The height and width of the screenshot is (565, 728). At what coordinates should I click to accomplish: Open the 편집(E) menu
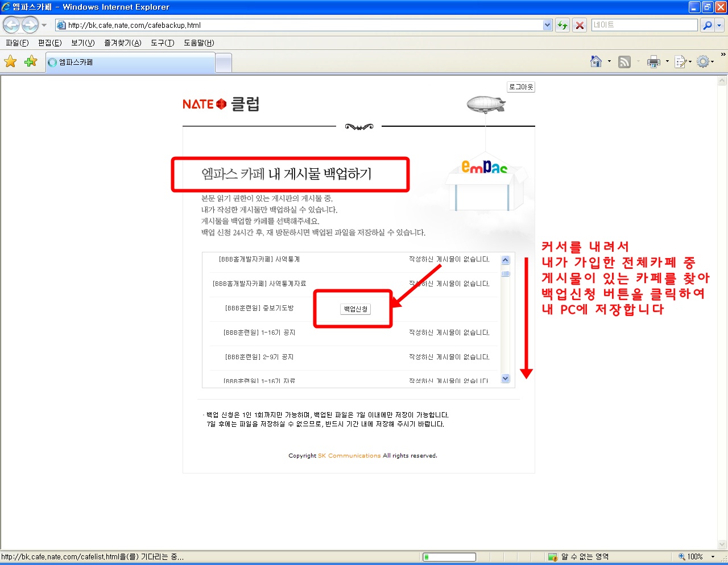49,43
